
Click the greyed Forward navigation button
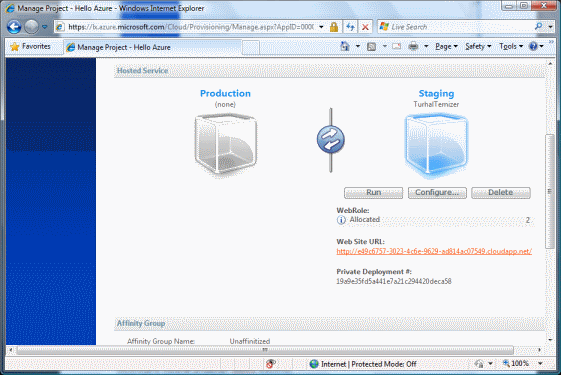[x=31, y=27]
